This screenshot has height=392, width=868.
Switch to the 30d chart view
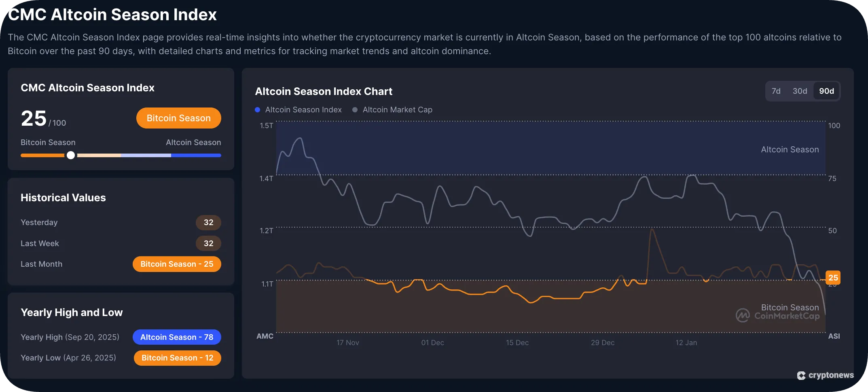pyautogui.click(x=800, y=91)
